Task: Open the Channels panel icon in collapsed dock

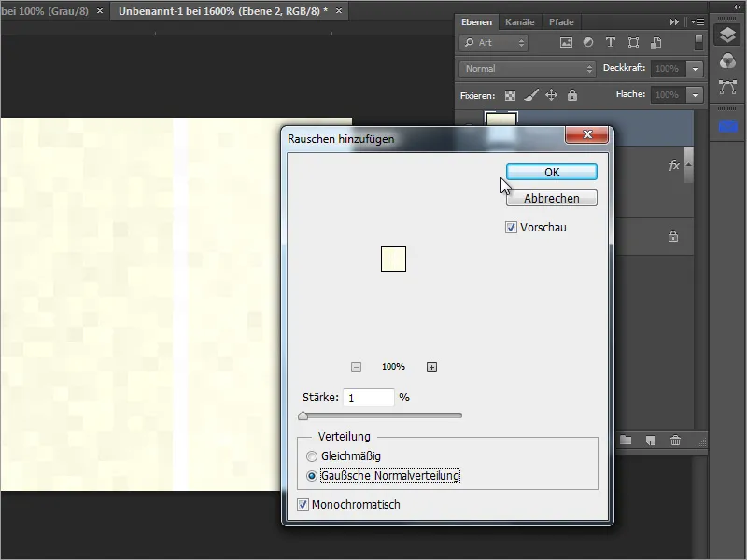Action: point(727,62)
